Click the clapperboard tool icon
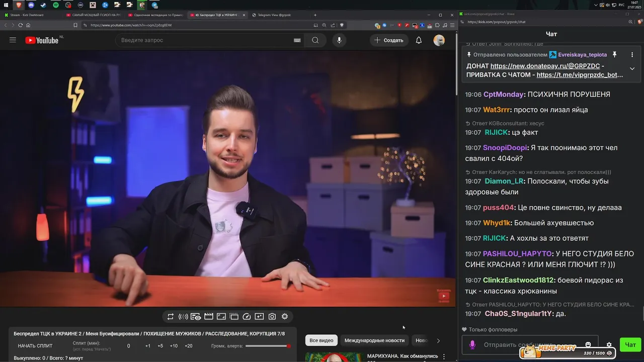The height and width of the screenshot is (362, 644). coord(208,316)
